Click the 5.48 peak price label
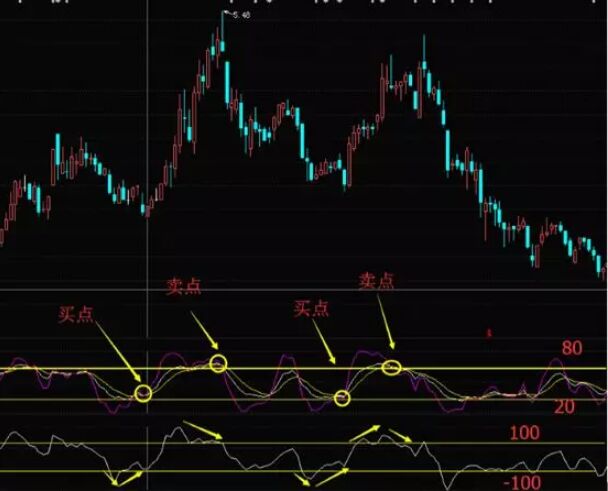The height and width of the screenshot is (491, 608). coord(240,15)
